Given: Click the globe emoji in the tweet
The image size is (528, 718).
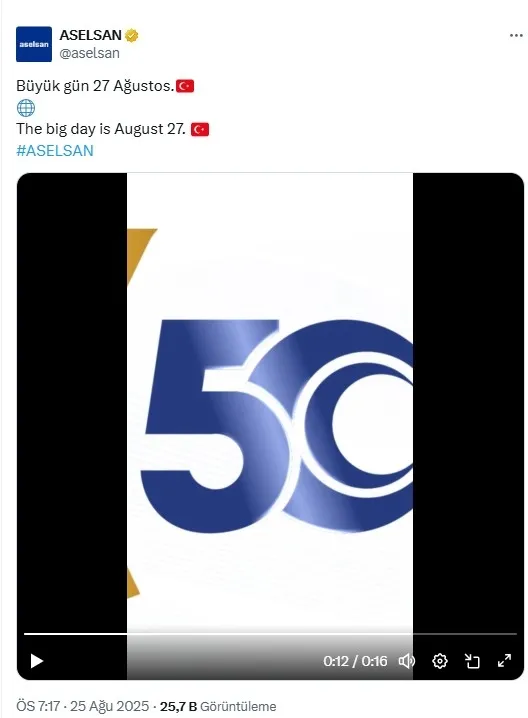Looking at the screenshot, I should 26,108.
